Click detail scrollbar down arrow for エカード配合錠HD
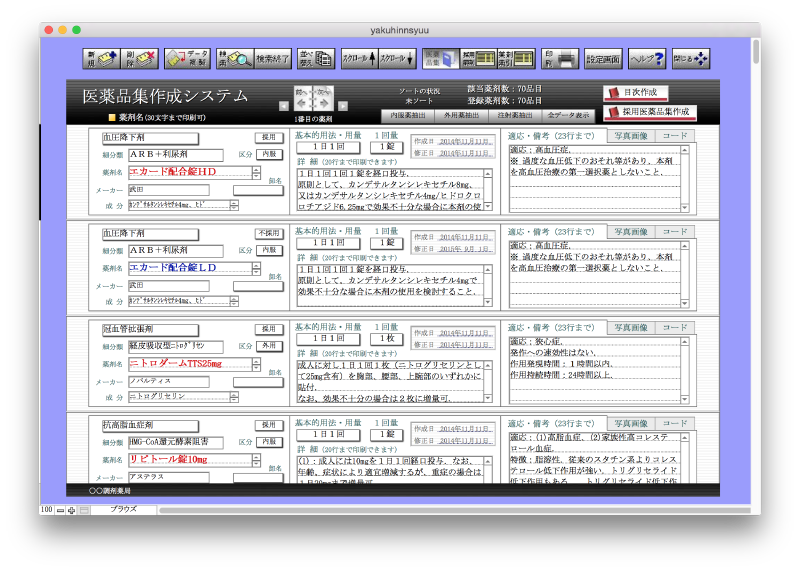This screenshot has width=800, height=571. click(488, 206)
